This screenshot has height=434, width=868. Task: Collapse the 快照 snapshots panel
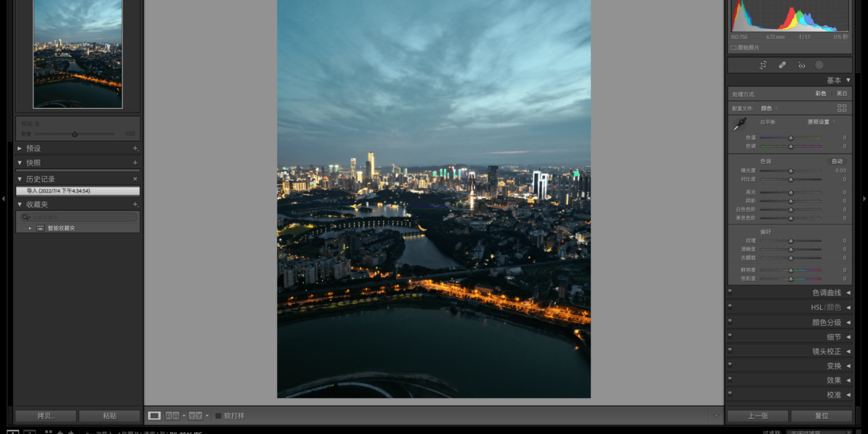pos(20,163)
